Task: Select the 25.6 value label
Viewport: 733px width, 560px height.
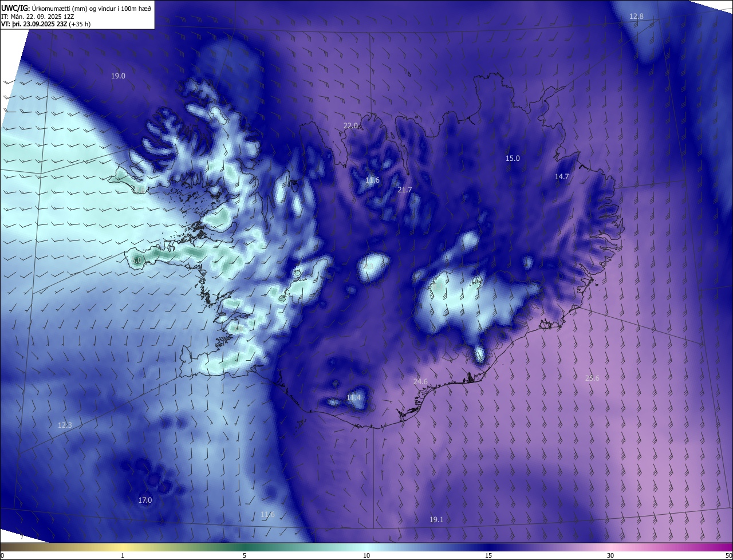Action: [592, 378]
